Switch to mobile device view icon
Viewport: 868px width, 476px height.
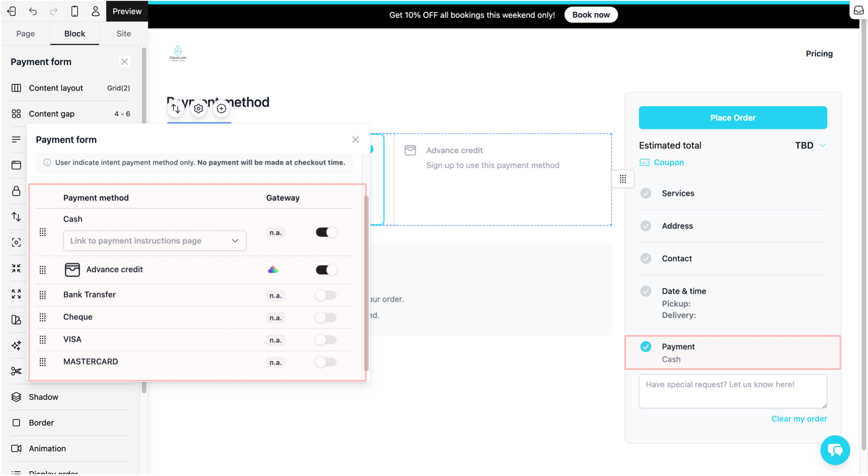75,11
